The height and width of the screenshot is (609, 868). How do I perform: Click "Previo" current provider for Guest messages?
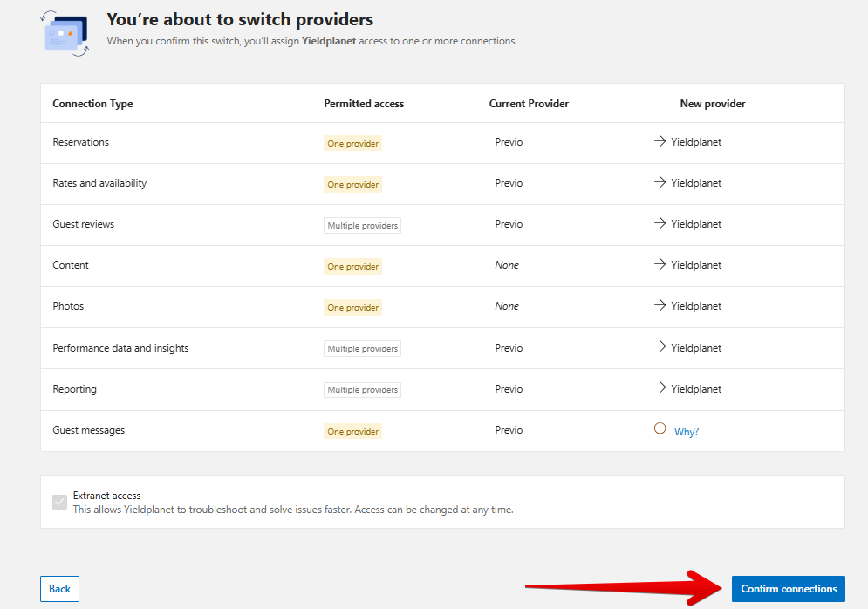tap(509, 430)
